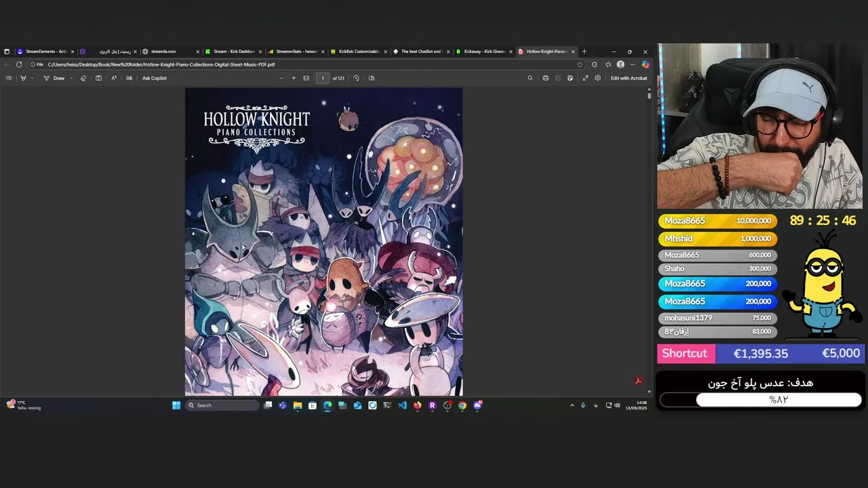The image size is (868, 488).
Task: Open Ask Copilot
Action: pos(155,78)
